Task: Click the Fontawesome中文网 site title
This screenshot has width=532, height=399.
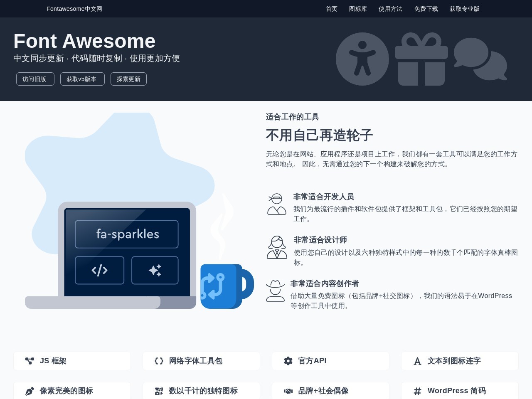Action: pos(74,9)
